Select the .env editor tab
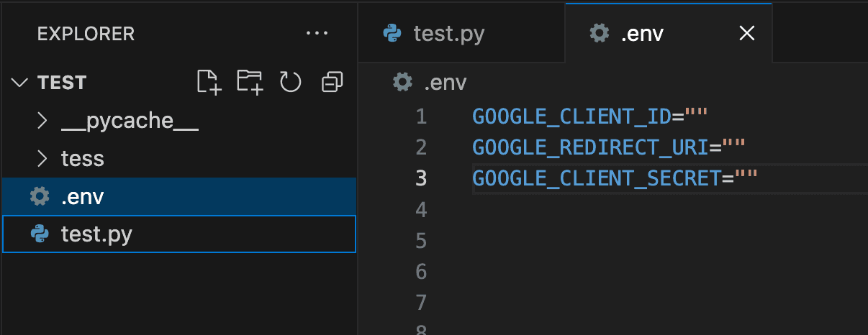 669,33
